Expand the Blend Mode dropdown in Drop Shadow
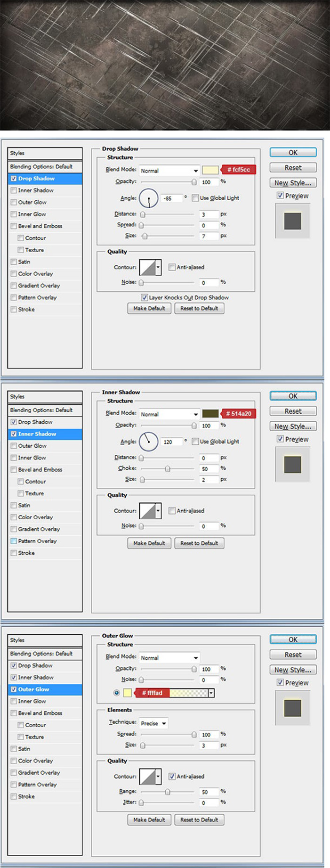 (169, 171)
